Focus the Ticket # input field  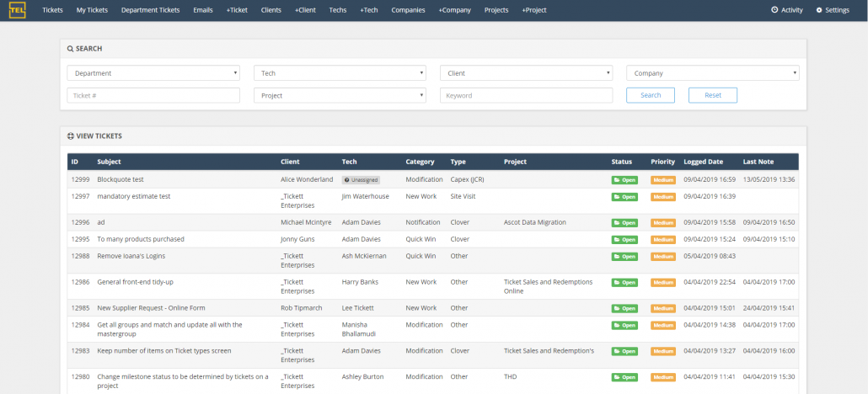click(153, 95)
